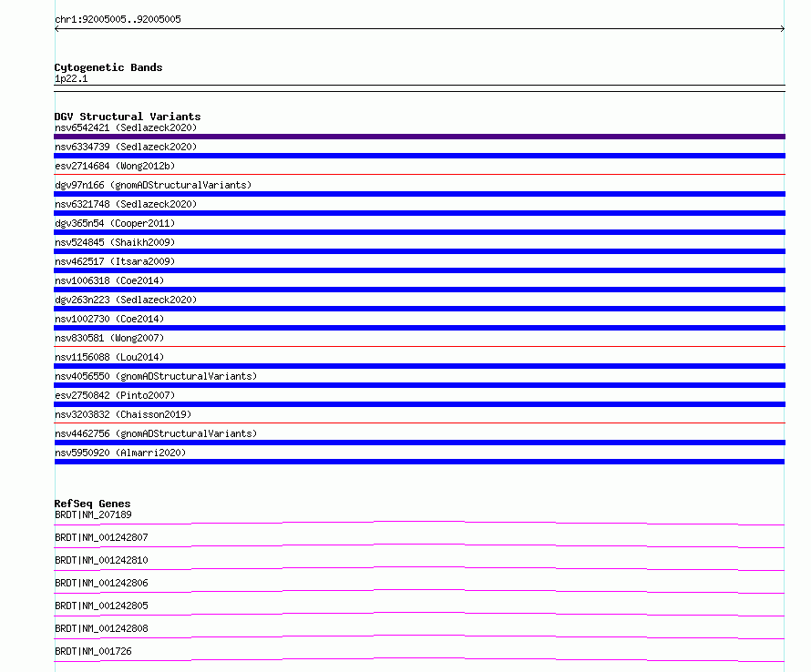
Task: Click the magenta gene line under BRDT|NM_001242807
Action: [419, 545]
